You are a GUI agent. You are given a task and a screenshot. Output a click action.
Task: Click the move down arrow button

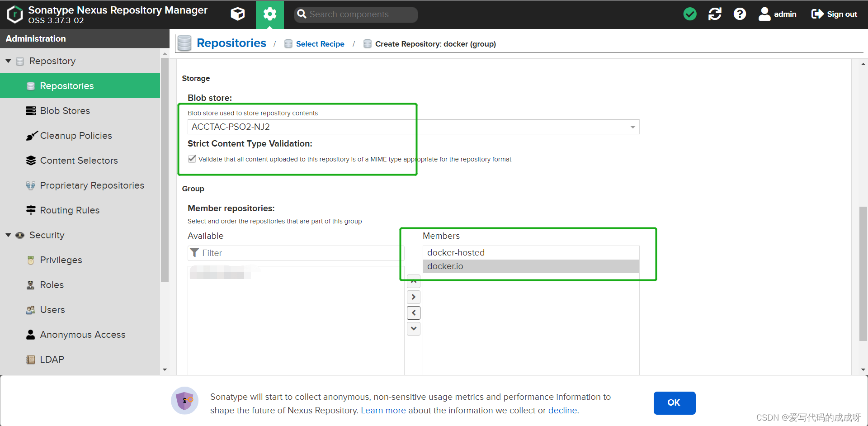[x=414, y=328]
